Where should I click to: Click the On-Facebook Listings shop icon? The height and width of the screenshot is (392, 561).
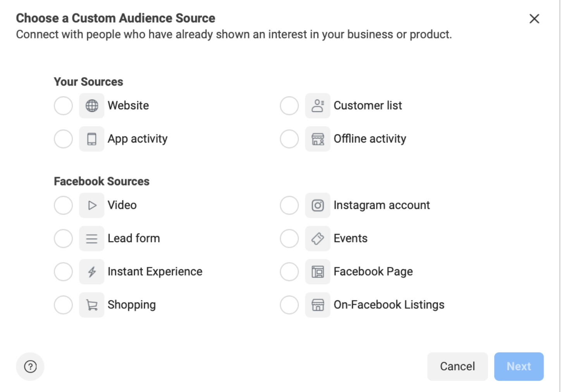tap(318, 305)
